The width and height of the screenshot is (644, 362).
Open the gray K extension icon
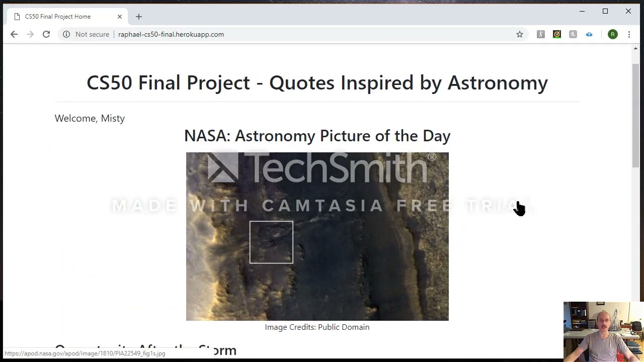tap(573, 34)
